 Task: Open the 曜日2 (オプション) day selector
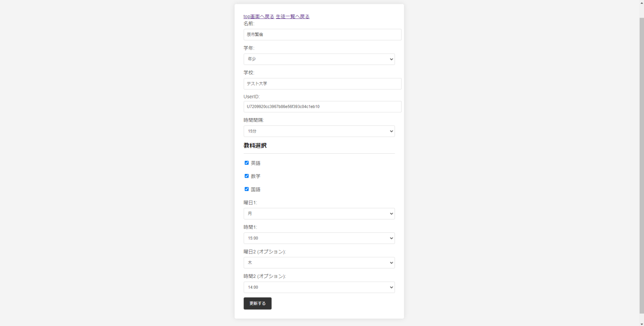(x=319, y=262)
